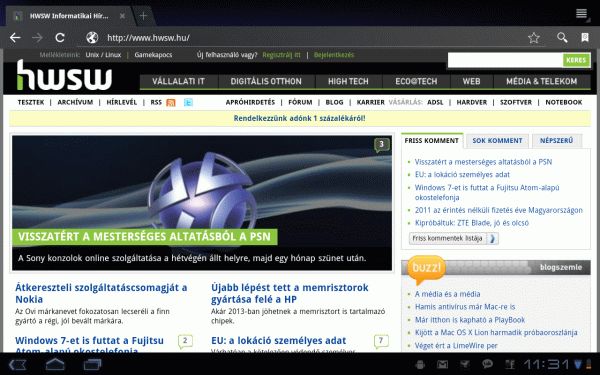This screenshot has width=600, height=375.
Task: Show recent apps from the system bar
Action: tap(92, 364)
